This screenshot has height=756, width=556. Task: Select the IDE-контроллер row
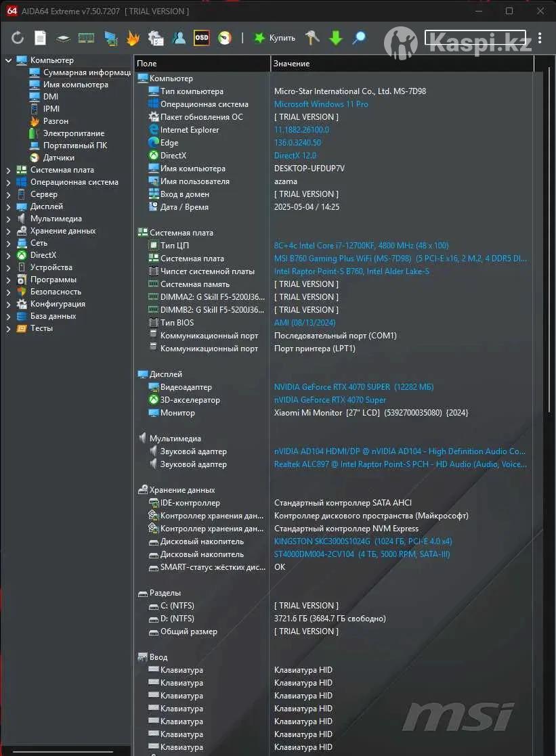[x=334, y=503]
